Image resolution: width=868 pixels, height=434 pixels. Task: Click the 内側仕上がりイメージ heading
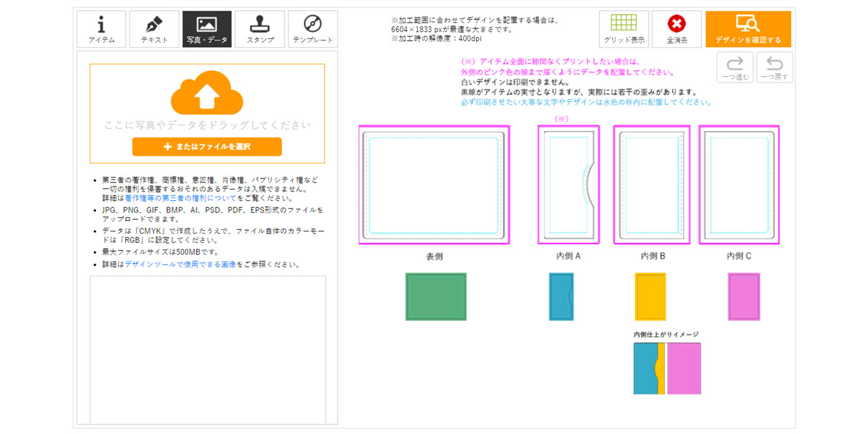666,334
